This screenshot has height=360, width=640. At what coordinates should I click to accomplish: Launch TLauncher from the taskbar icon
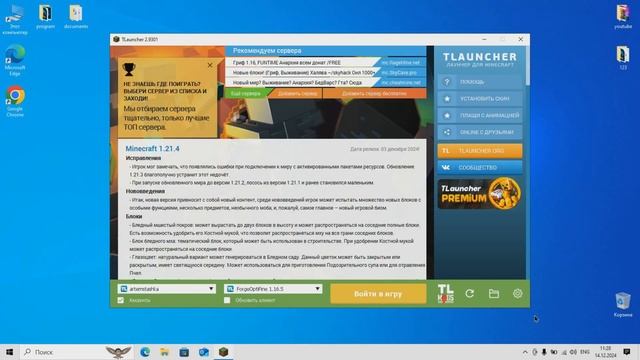click(223, 352)
